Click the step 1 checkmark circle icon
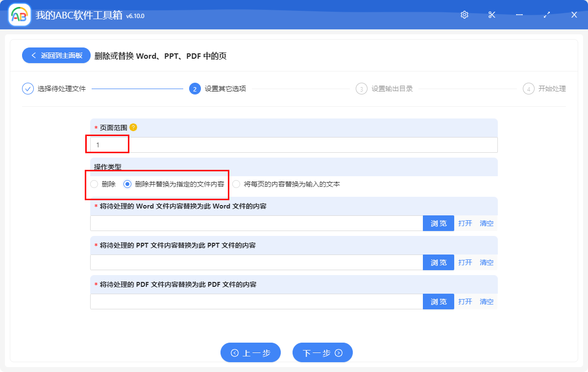 (x=28, y=89)
